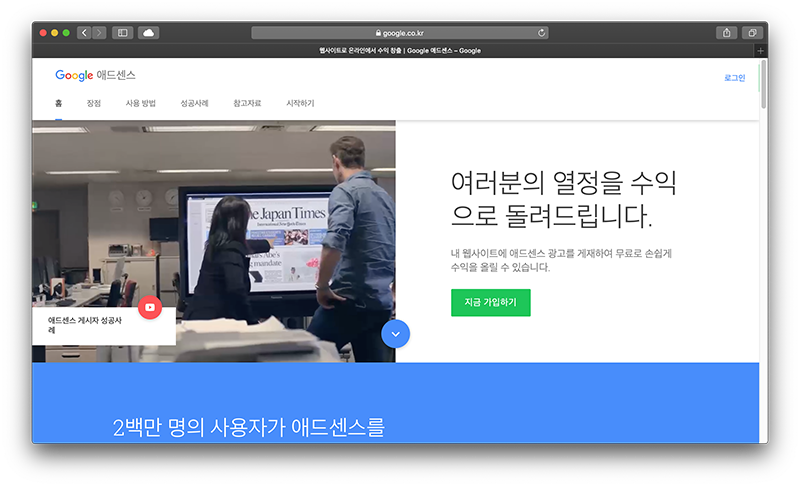Click the green 지금 가입하기 button
This screenshot has height=486, width=800.
490,302
